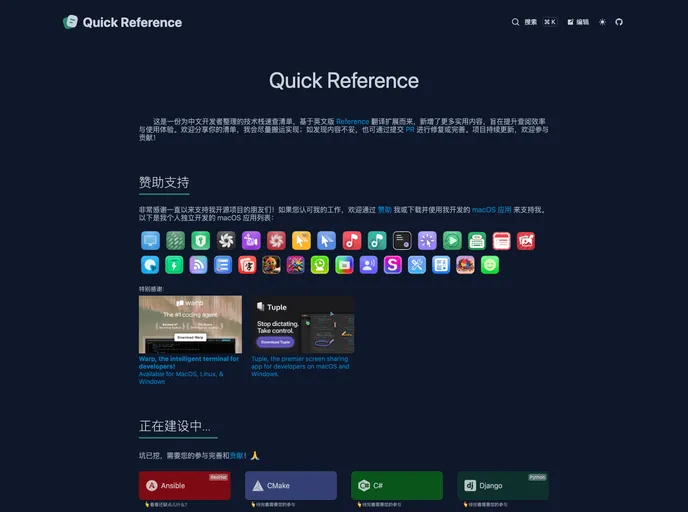Open the green smiley face app icon

(490, 265)
